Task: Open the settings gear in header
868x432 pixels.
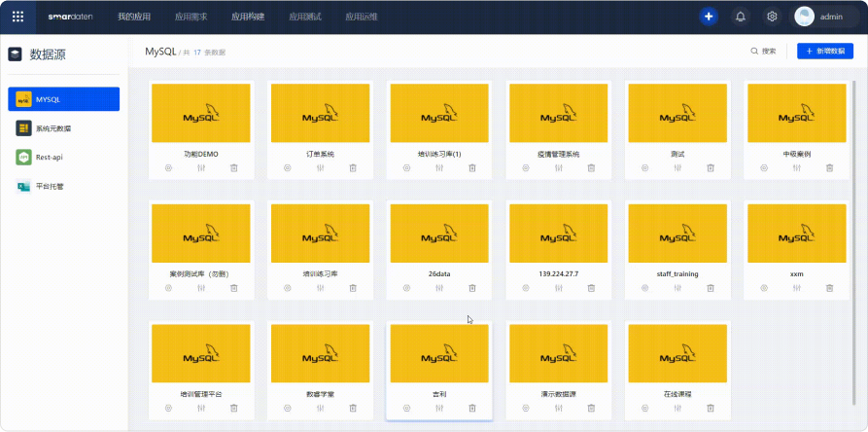Action: coord(772,17)
